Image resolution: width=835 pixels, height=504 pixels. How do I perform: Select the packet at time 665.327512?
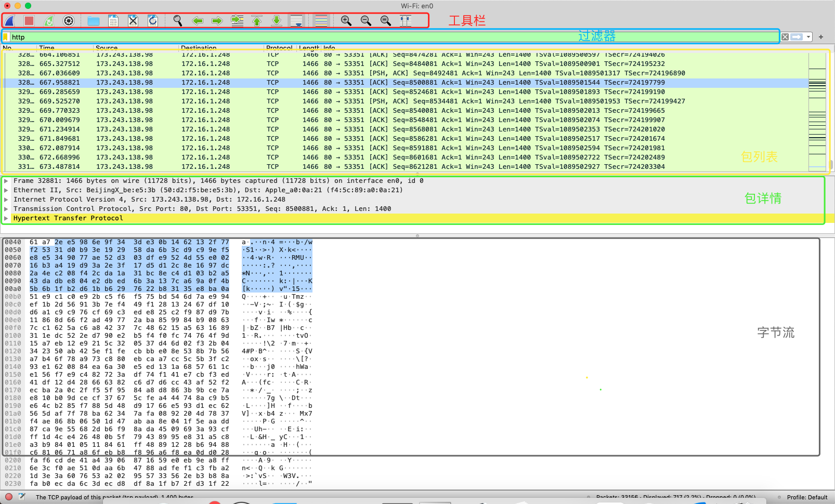click(x=406, y=64)
